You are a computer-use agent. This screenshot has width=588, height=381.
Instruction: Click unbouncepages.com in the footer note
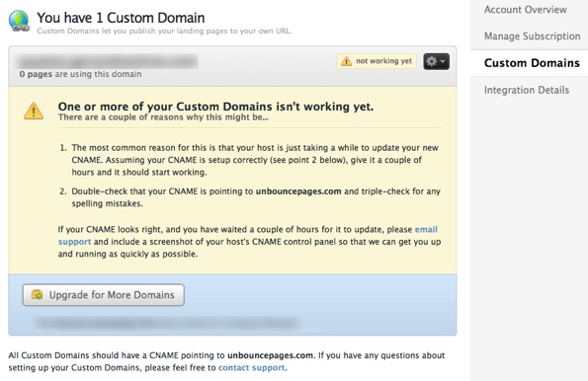[270, 355]
